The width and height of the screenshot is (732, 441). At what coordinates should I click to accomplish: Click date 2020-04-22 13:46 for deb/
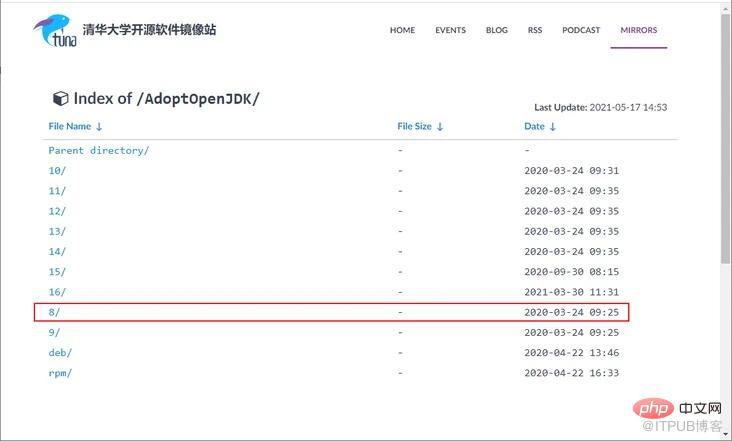571,353
